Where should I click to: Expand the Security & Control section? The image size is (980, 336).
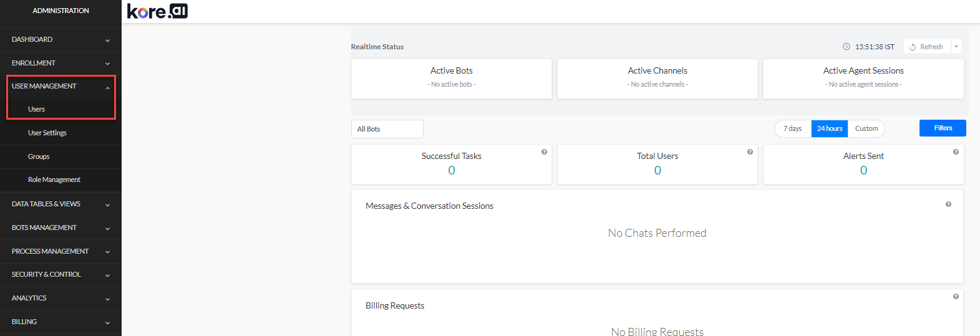(61, 274)
